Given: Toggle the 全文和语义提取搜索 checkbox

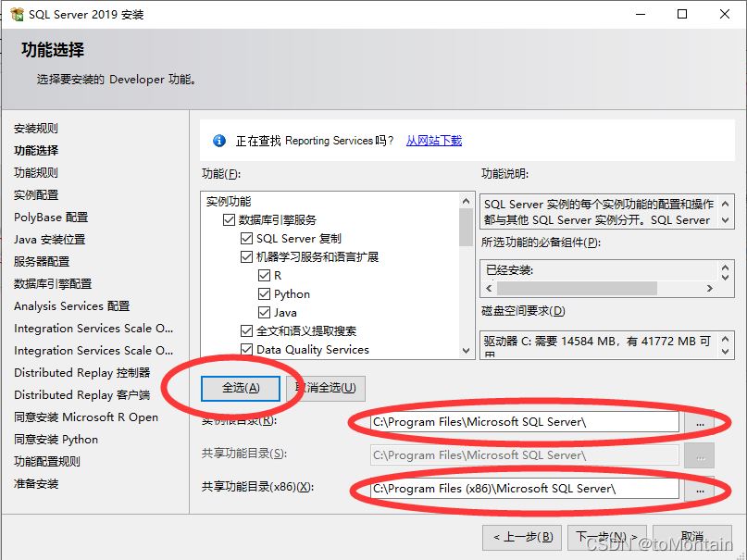Looking at the screenshot, I should pos(247,331).
